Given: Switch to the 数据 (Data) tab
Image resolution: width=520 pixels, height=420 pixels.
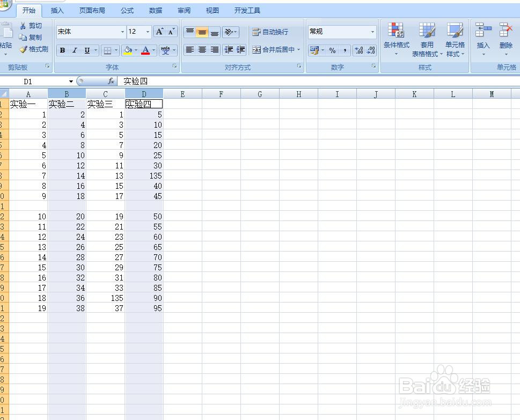Looking at the screenshot, I should (155, 11).
